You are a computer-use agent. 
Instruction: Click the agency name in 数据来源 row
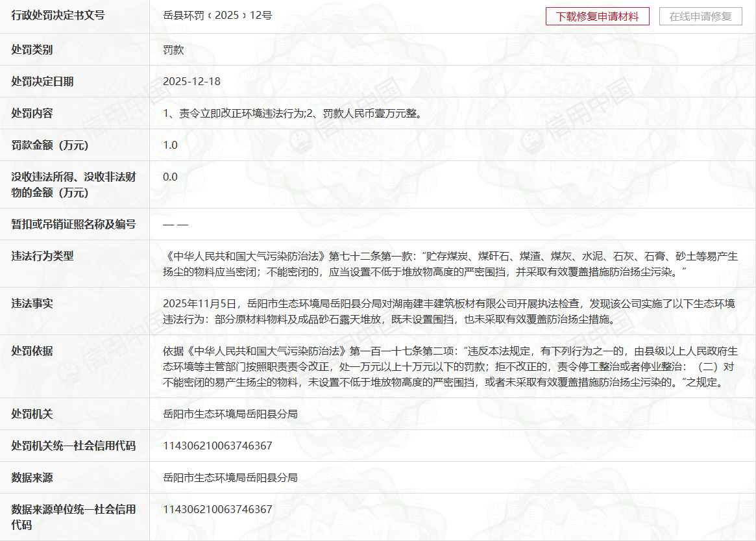point(230,477)
